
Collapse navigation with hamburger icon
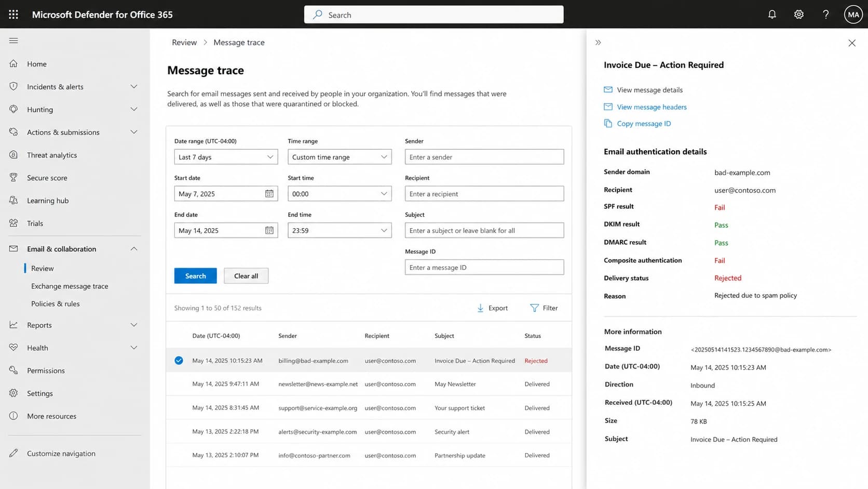click(13, 41)
